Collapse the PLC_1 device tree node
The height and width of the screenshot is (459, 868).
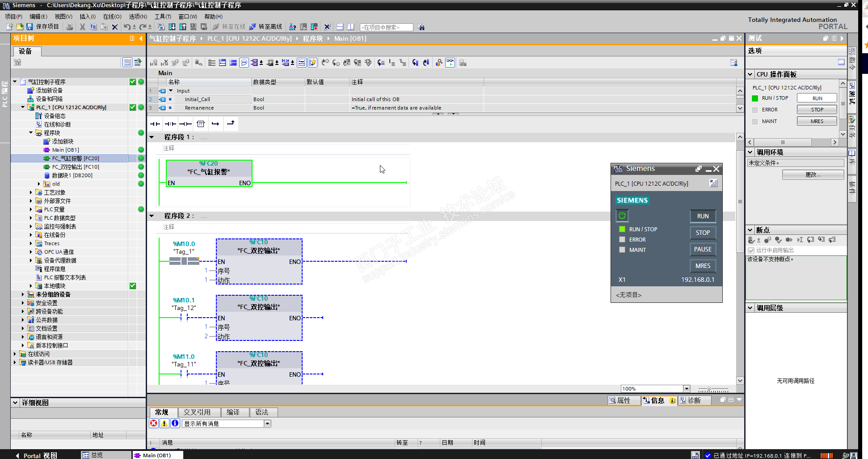point(23,107)
